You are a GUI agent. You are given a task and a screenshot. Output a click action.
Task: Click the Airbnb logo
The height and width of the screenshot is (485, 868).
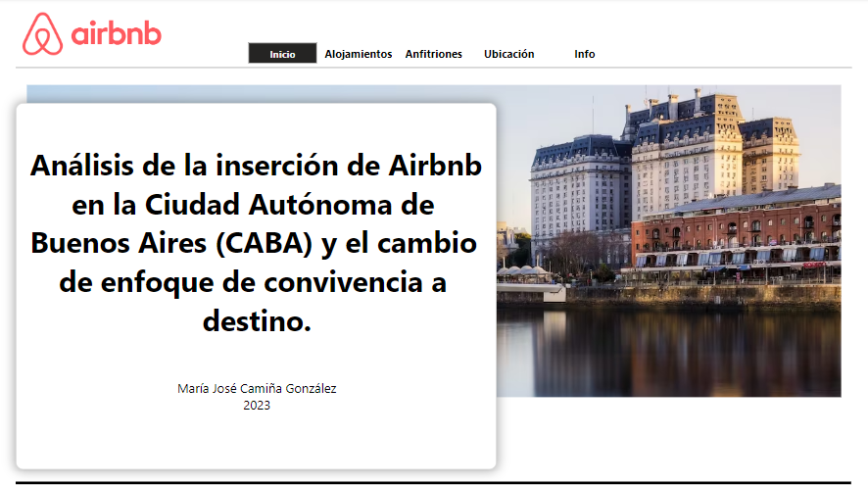pos(92,33)
